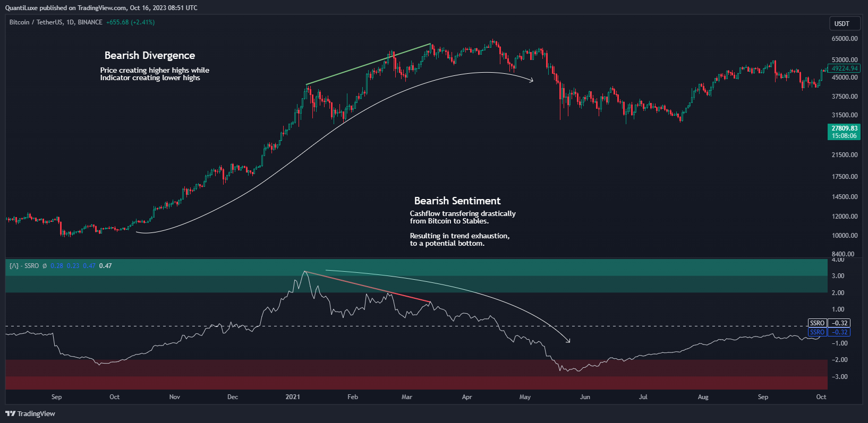Click the 'Price creating higher highs while' annotation

click(x=155, y=70)
